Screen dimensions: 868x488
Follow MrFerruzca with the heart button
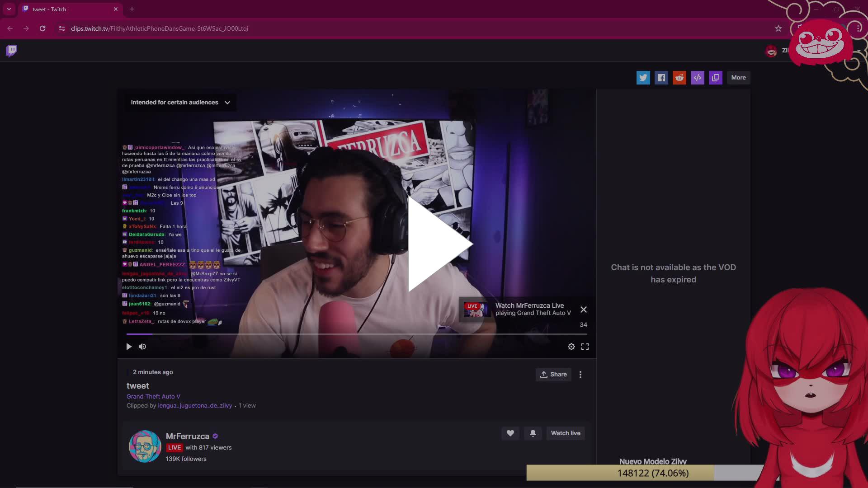pyautogui.click(x=510, y=433)
